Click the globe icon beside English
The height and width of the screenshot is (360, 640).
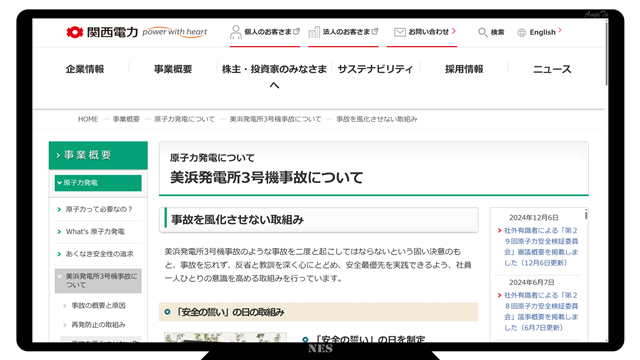(521, 33)
